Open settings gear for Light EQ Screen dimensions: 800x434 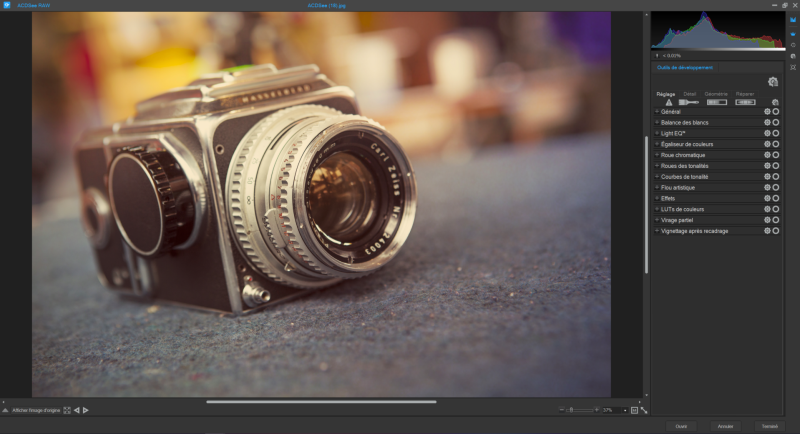click(767, 133)
